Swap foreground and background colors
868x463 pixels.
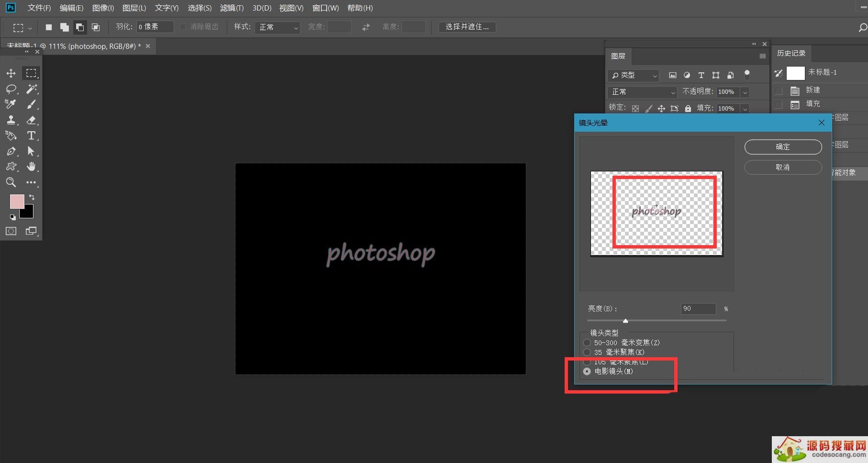coord(32,197)
